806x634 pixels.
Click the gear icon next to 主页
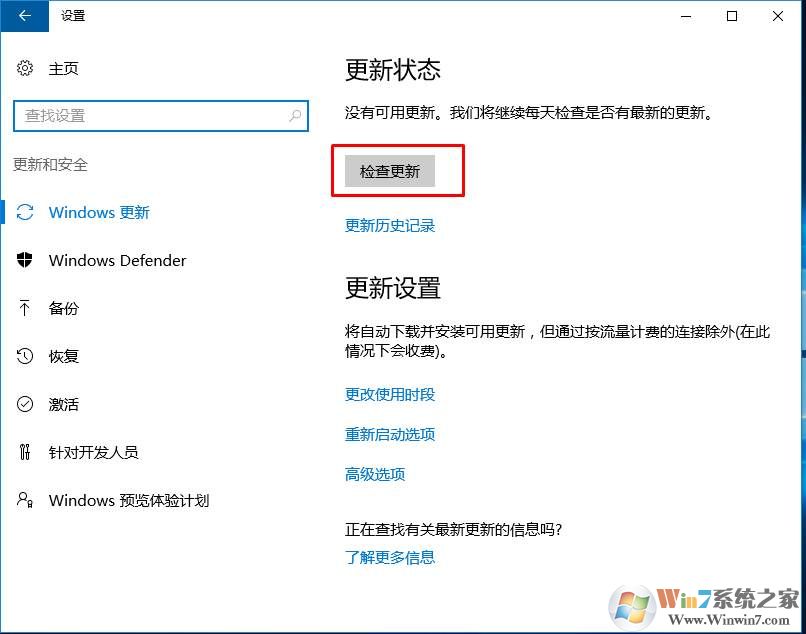(x=25, y=68)
